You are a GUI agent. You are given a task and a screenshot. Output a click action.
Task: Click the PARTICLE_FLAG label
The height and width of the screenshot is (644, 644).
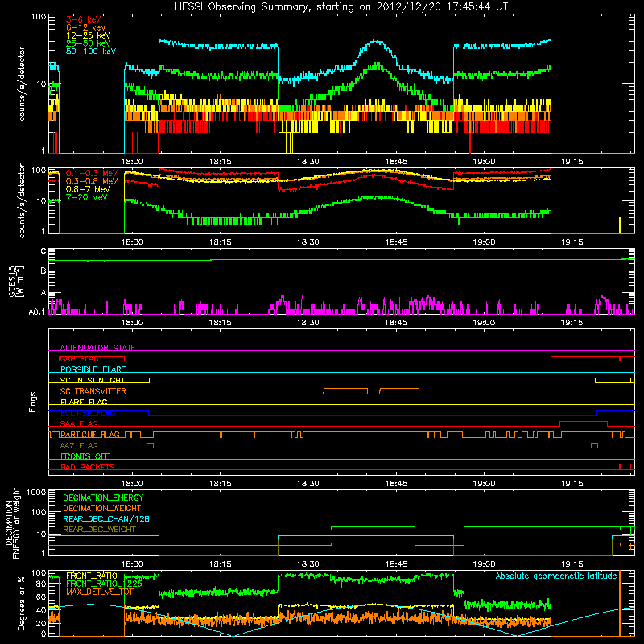(x=89, y=434)
